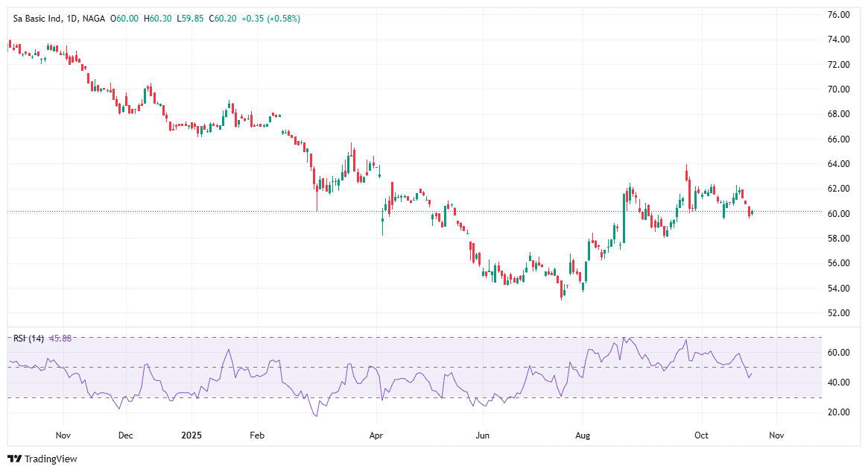Click the high price H60.30 in legend
The image size is (868, 472).
click(159, 19)
